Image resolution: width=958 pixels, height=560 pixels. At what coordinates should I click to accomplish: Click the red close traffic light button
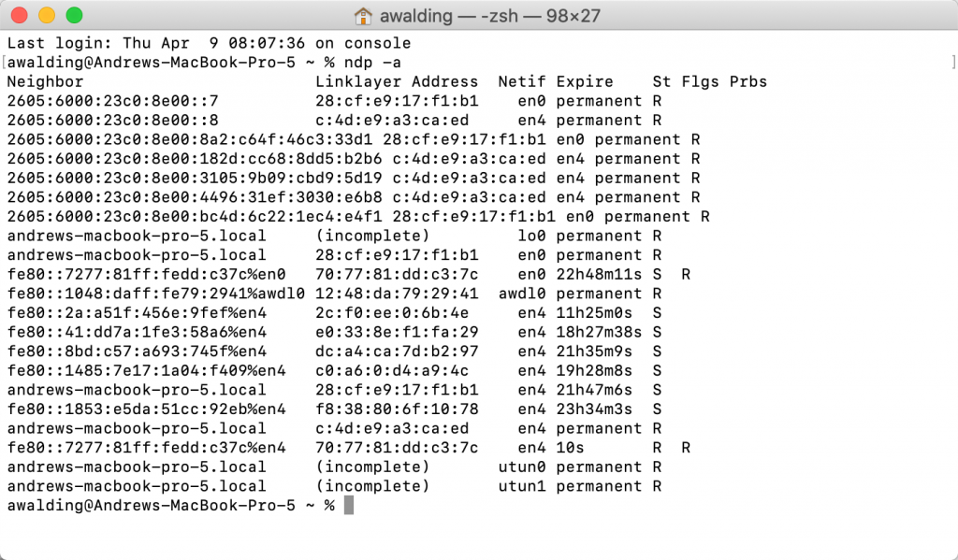click(x=20, y=15)
